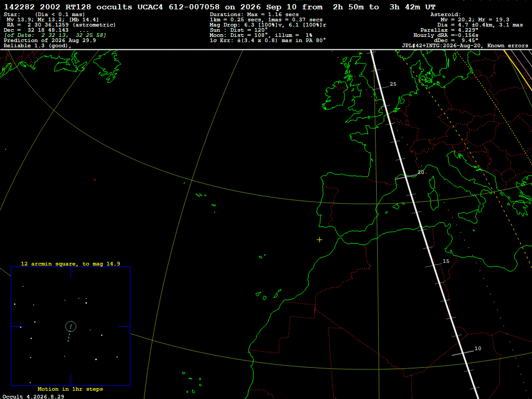Viewport: 532px width, 399px height.
Task: Click the green 'of Date' coordinates line
Action: click(x=55, y=35)
